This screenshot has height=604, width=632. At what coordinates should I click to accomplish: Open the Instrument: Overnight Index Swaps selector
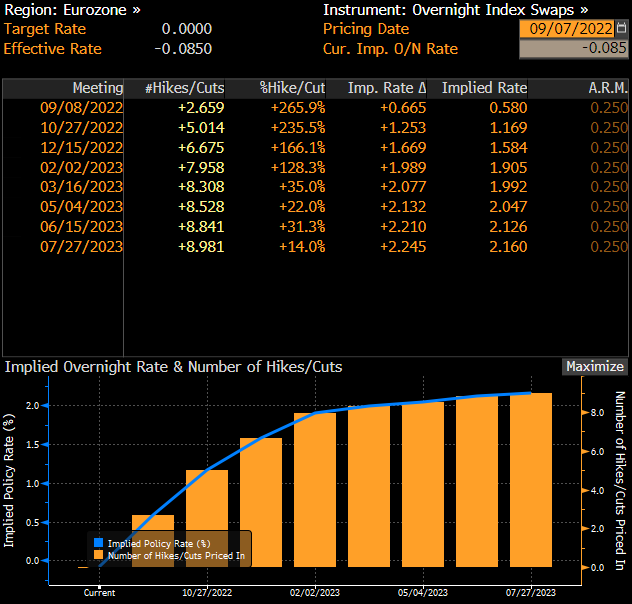pyautogui.click(x=455, y=10)
